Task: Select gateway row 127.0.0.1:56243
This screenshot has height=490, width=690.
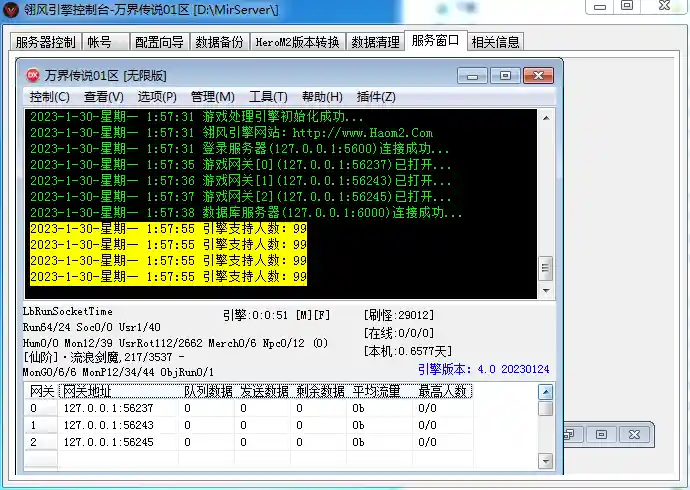Action: [249, 425]
